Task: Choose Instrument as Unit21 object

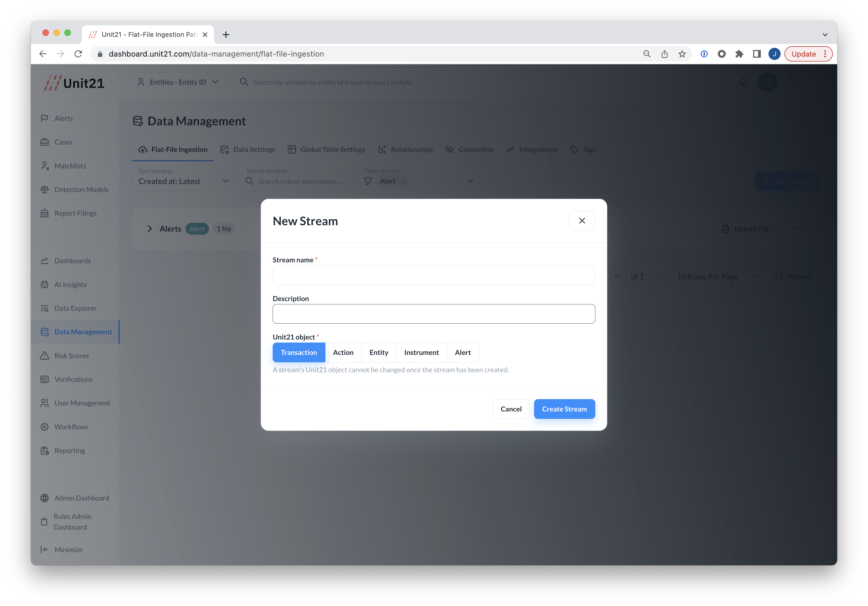Action: coord(421,352)
